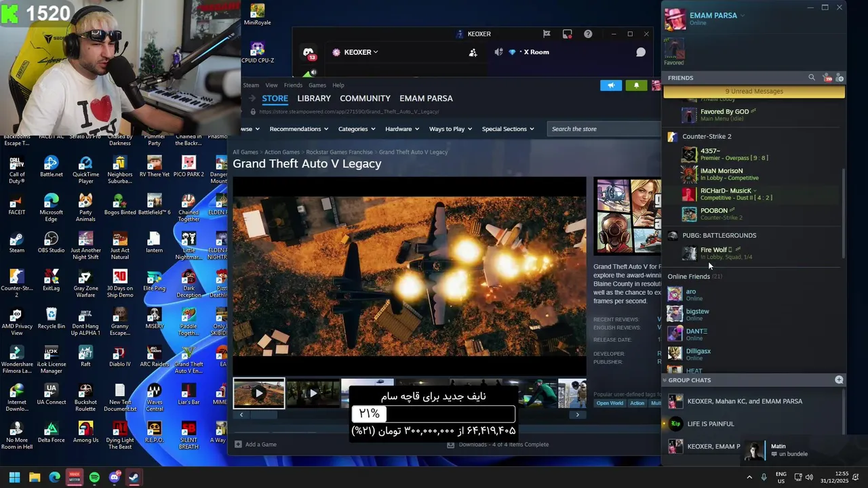The width and height of the screenshot is (868, 488).
Task: Open Among Us desktop icon
Action: pyautogui.click(x=85, y=432)
